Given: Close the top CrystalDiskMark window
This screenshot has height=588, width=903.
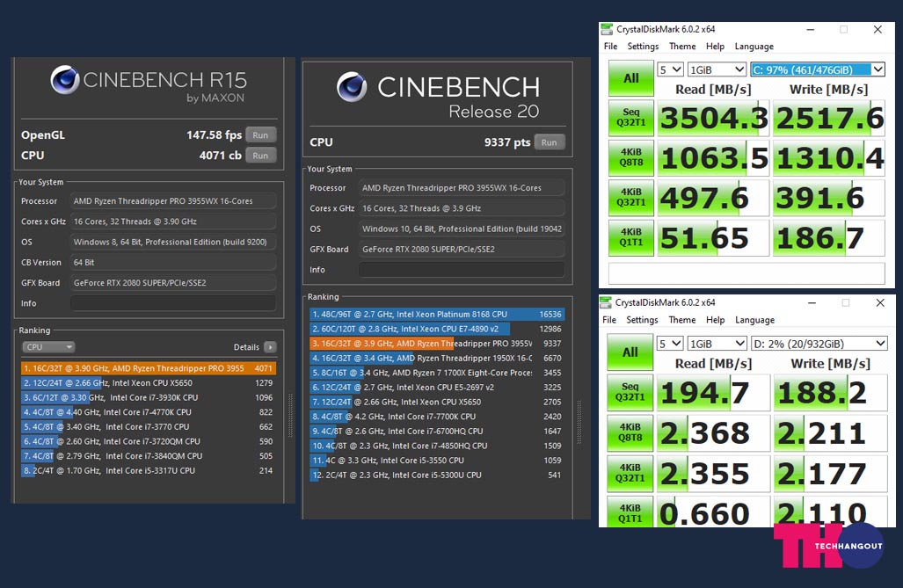Looking at the screenshot, I should pos(878,29).
